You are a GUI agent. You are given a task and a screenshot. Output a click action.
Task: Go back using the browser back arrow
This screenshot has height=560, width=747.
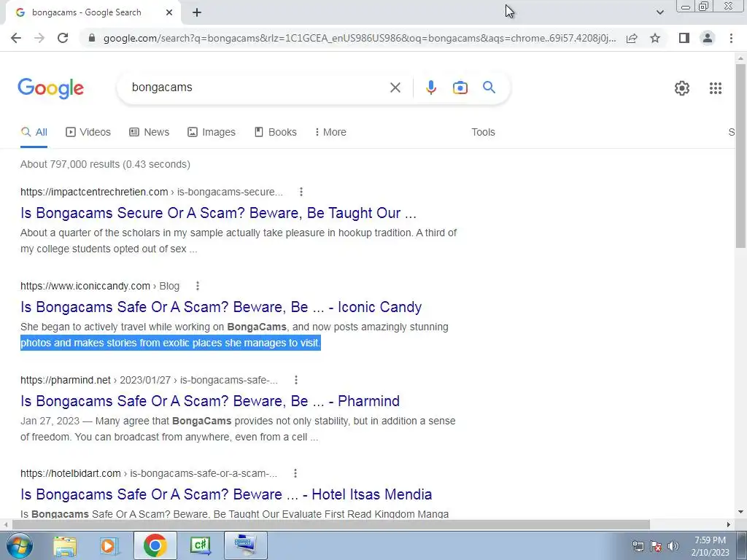(16, 38)
